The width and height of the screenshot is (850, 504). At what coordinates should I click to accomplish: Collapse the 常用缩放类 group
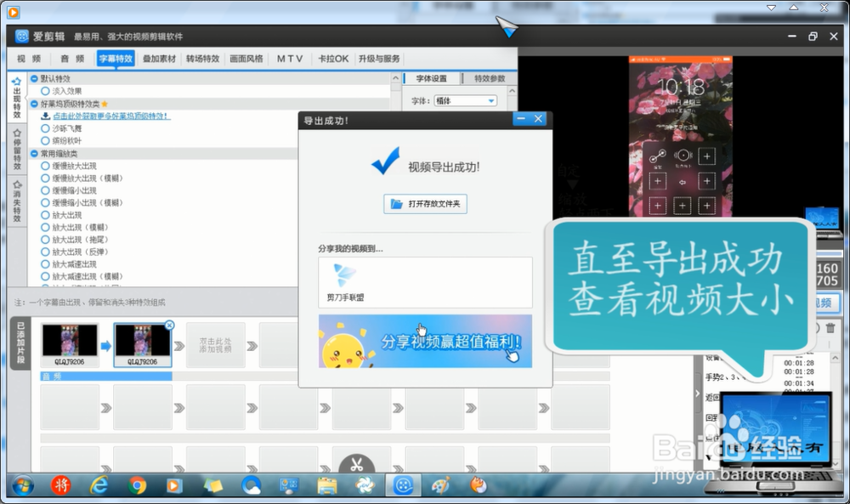pos(34,153)
